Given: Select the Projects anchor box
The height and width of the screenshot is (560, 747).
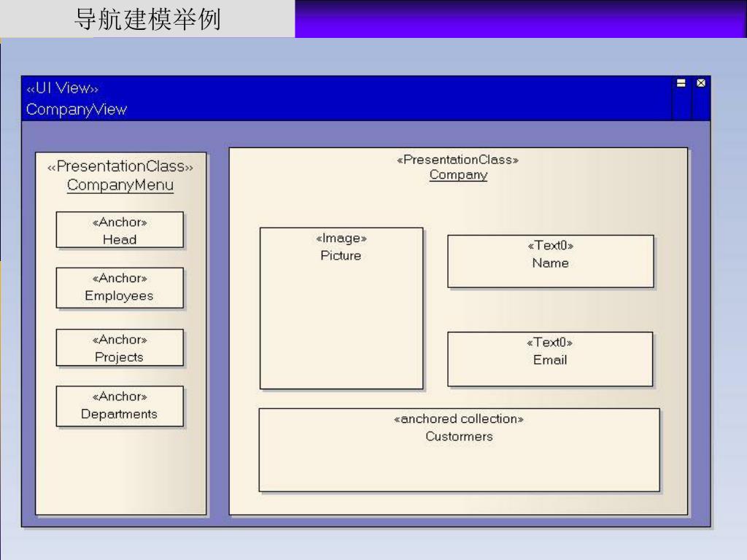Looking at the screenshot, I should pyautogui.click(x=120, y=348).
